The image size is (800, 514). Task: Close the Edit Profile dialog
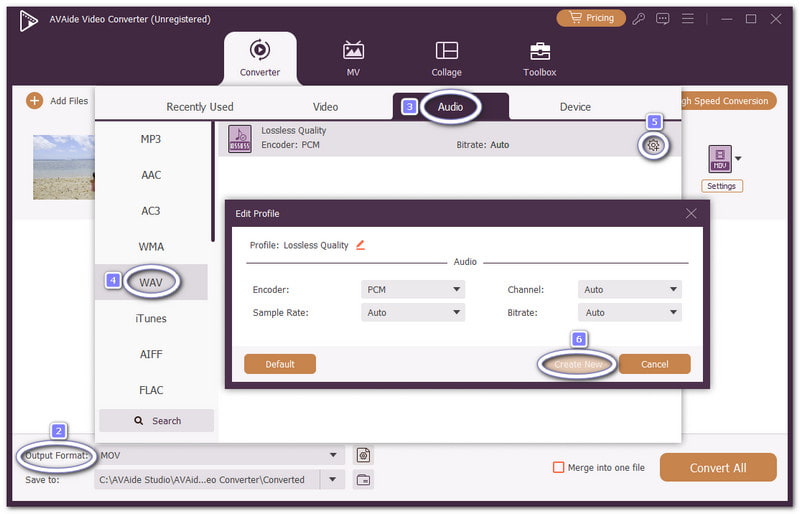[x=691, y=213]
